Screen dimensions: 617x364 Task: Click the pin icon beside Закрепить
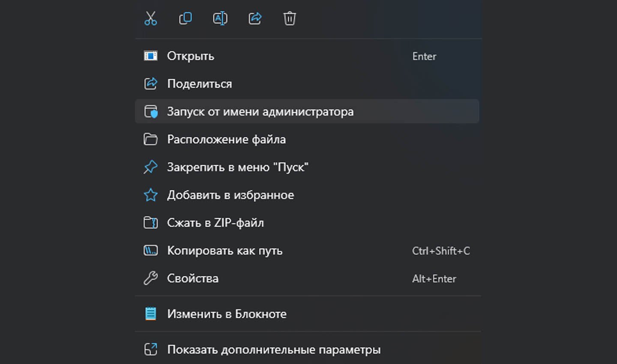(x=150, y=167)
